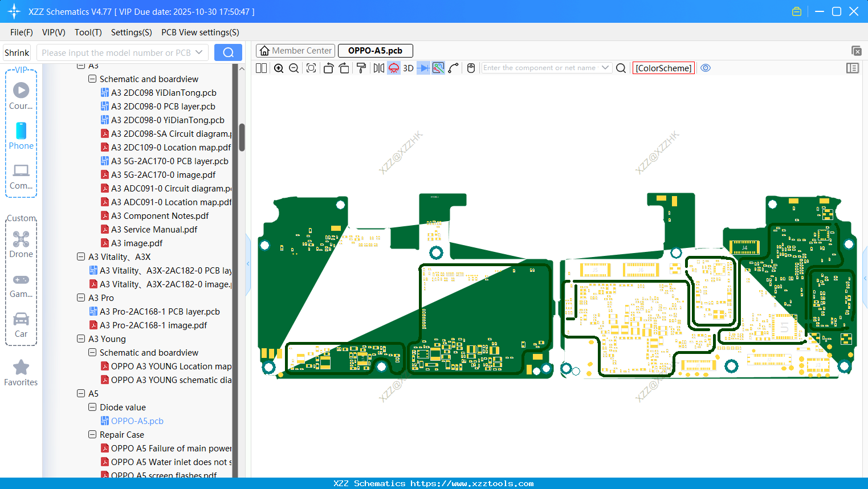
Task: Search the component or net name
Action: coord(621,68)
